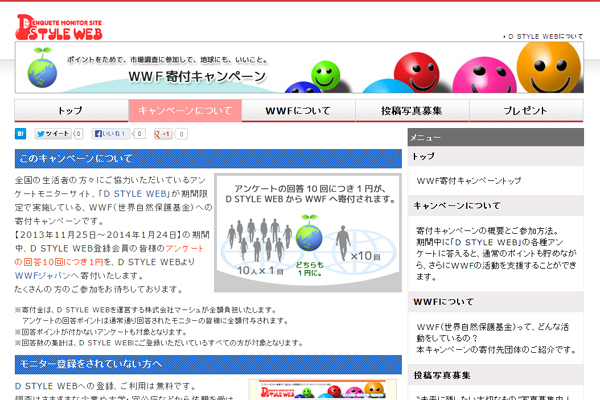The width and height of the screenshot is (600, 400).
Task: Open the 投稿写真募集 navigation tab
Action: click(412, 111)
